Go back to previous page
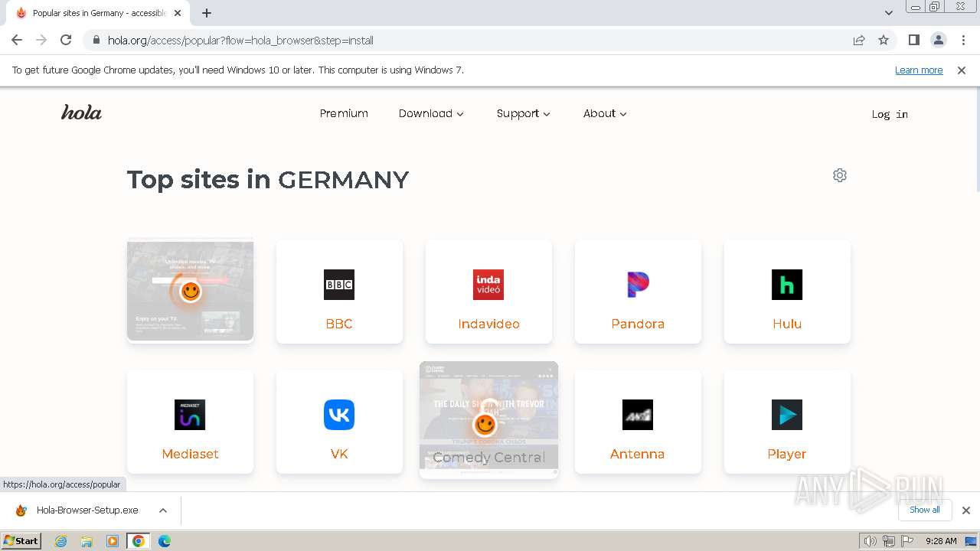The width and height of the screenshot is (980, 551). (17, 40)
